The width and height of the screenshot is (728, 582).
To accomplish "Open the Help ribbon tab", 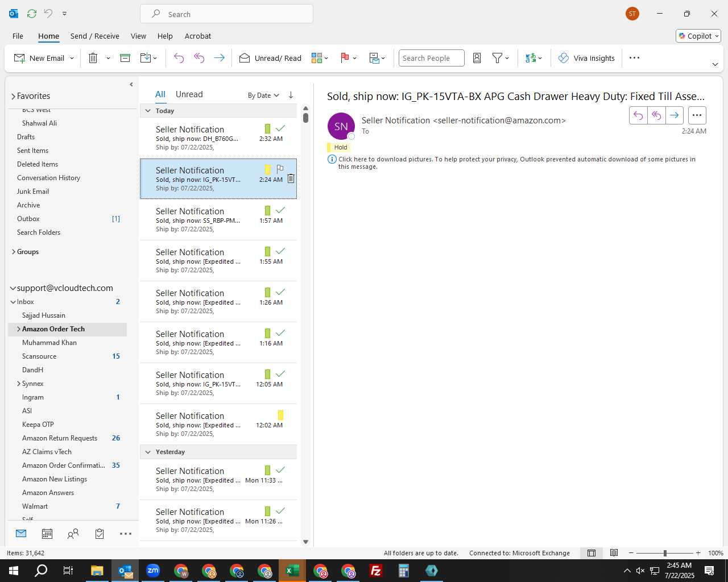I will click(165, 36).
